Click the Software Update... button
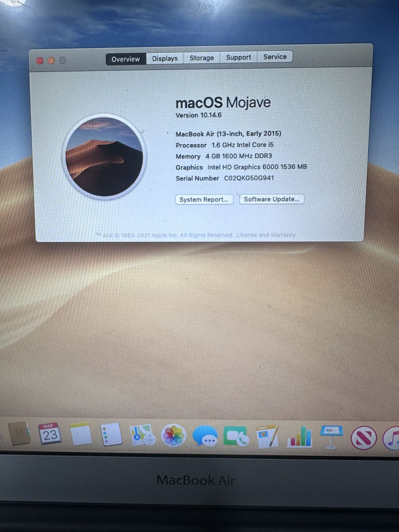The height and width of the screenshot is (532, 399). tap(272, 199)
